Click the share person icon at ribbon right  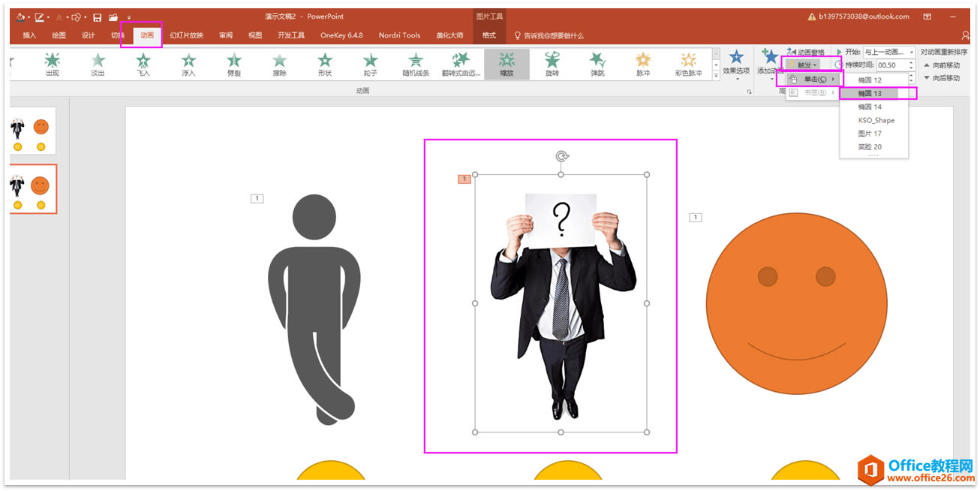pyautogui.click(x=965, y=35)
